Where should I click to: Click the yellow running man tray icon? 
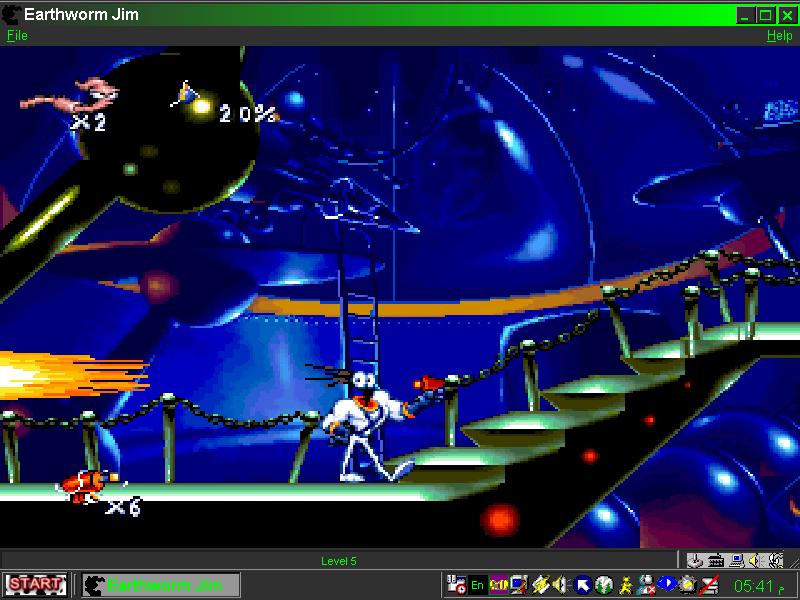625,585
